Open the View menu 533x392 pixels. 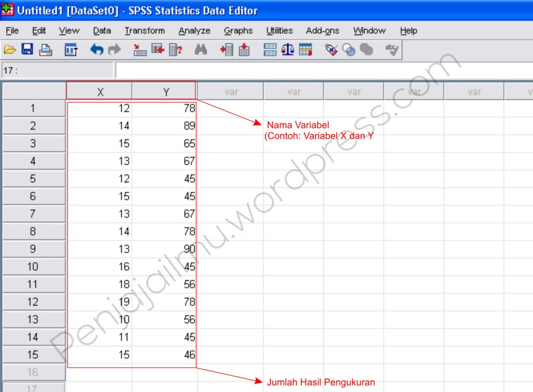pyautogui.click(x=69, y=31)
